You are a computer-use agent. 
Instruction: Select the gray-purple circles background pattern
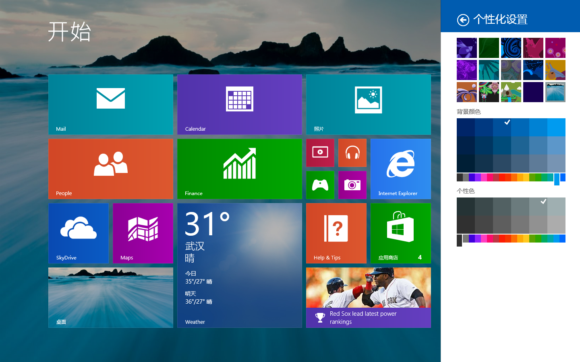point(511,70)
